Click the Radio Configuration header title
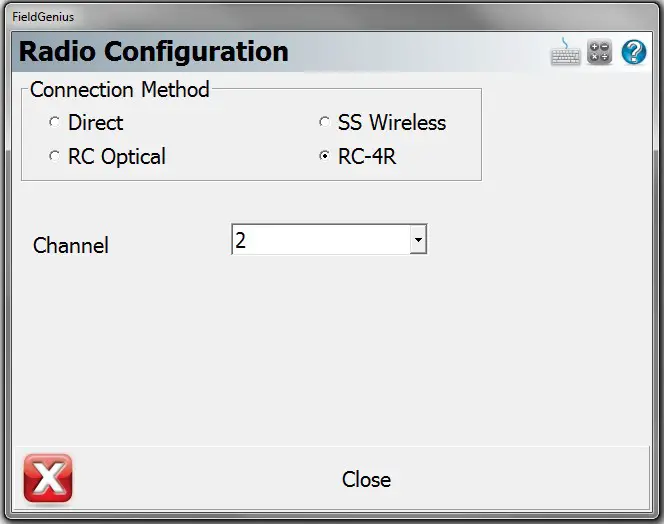The height and width of the screenshot is (524, 664). [154, 52]
